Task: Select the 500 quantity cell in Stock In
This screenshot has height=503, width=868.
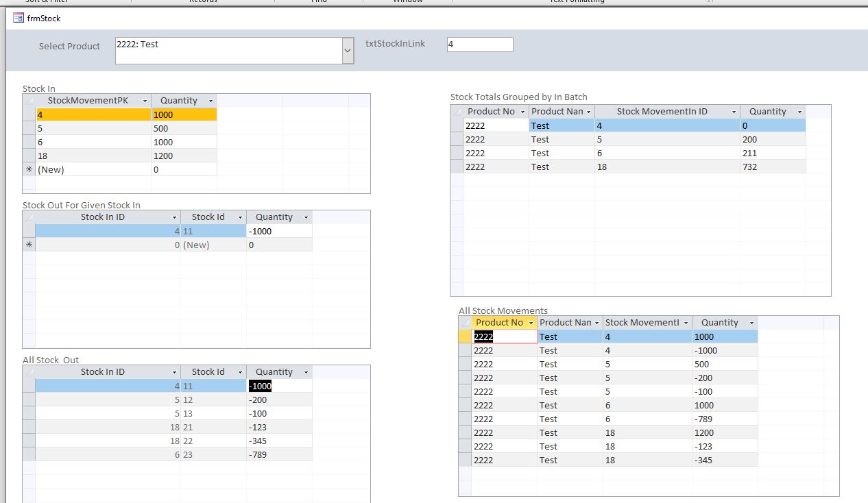Action: click(x=184, y=128)
